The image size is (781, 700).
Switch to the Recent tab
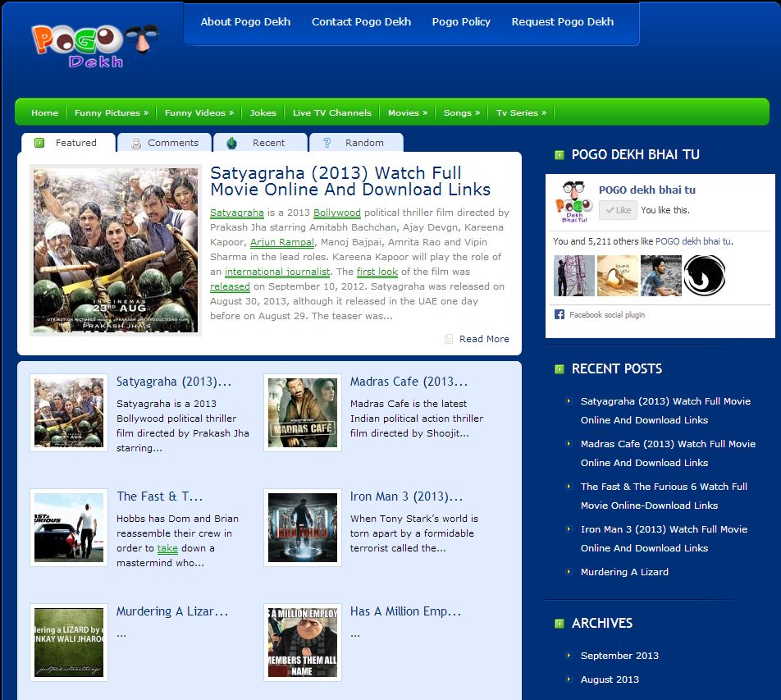click(x=261, y=143)
